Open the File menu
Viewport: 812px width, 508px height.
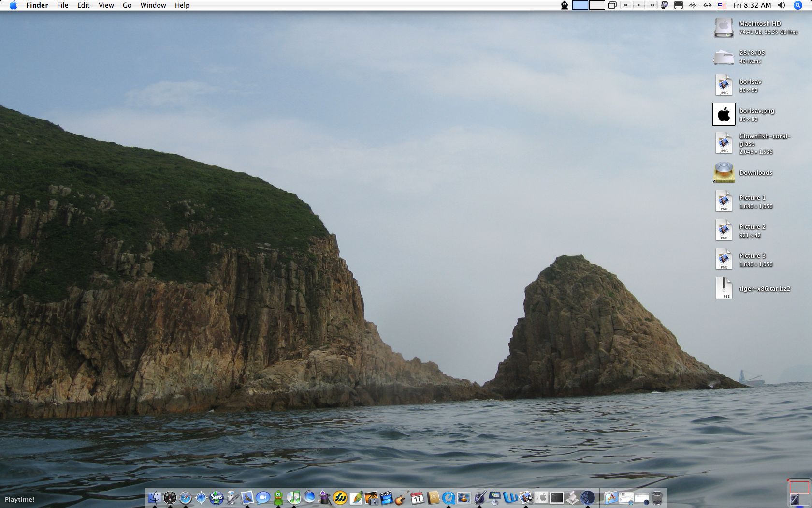click(63, 5)
